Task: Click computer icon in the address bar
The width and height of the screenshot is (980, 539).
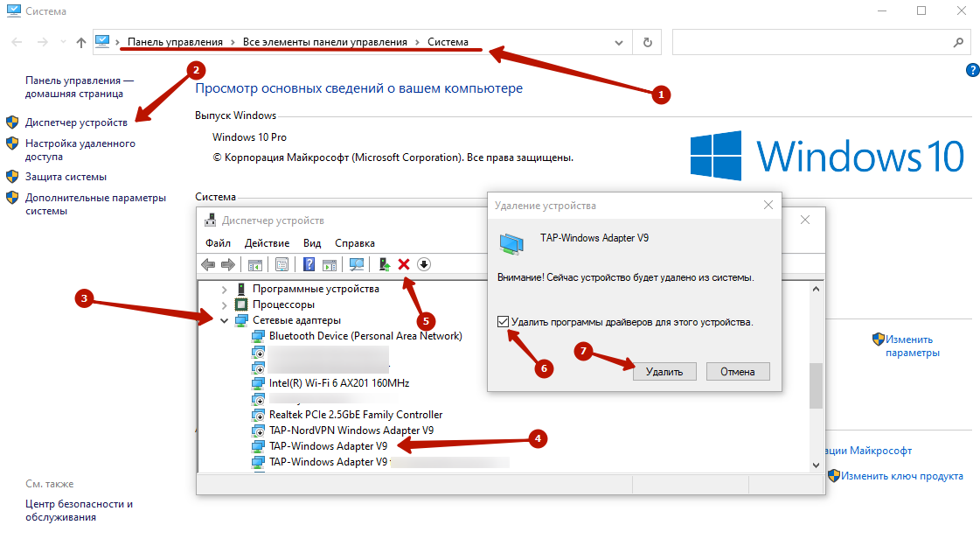Action: point(102,42)
